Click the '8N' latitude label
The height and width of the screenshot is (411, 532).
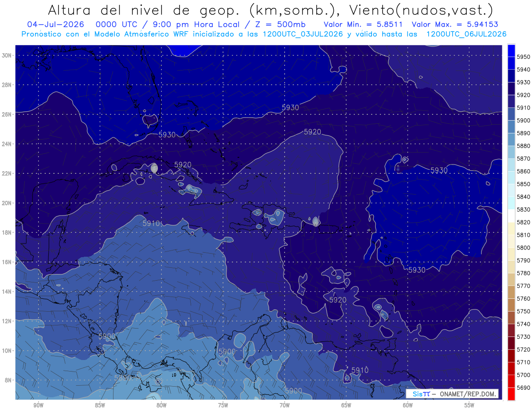pyautogui.click(x=8, y=380)
